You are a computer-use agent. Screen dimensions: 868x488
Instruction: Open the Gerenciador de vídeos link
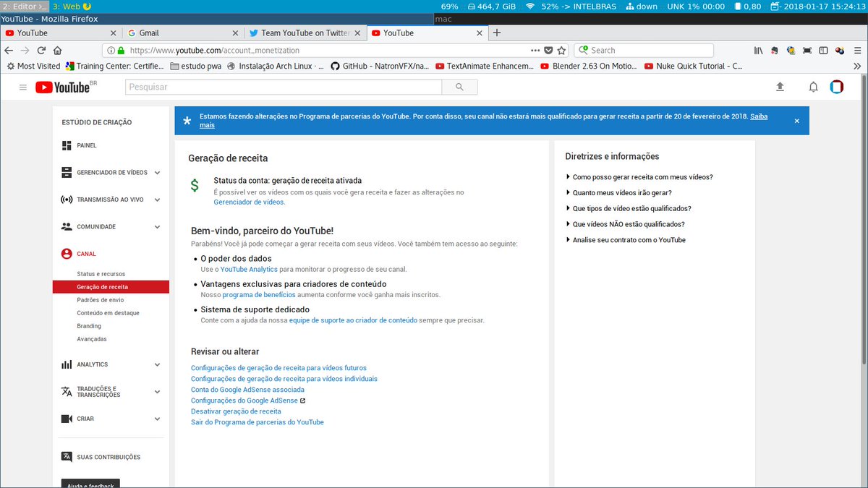pos(250,202)
